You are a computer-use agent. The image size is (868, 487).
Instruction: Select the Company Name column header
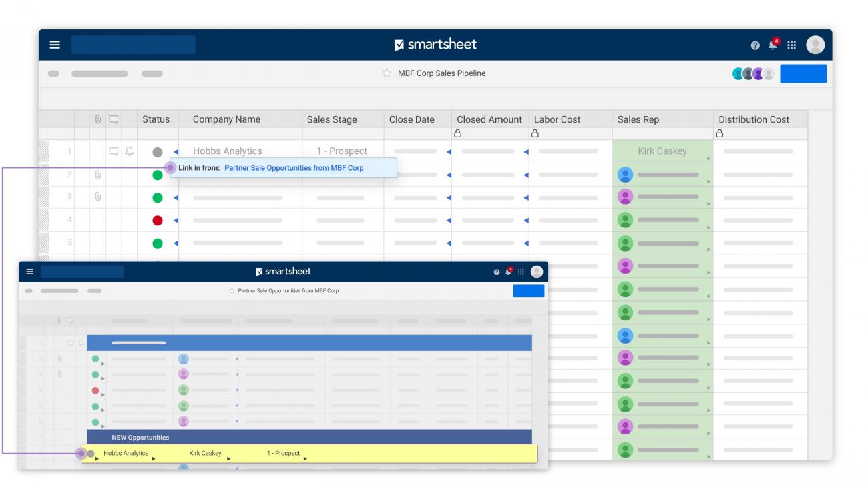(226, 119)
